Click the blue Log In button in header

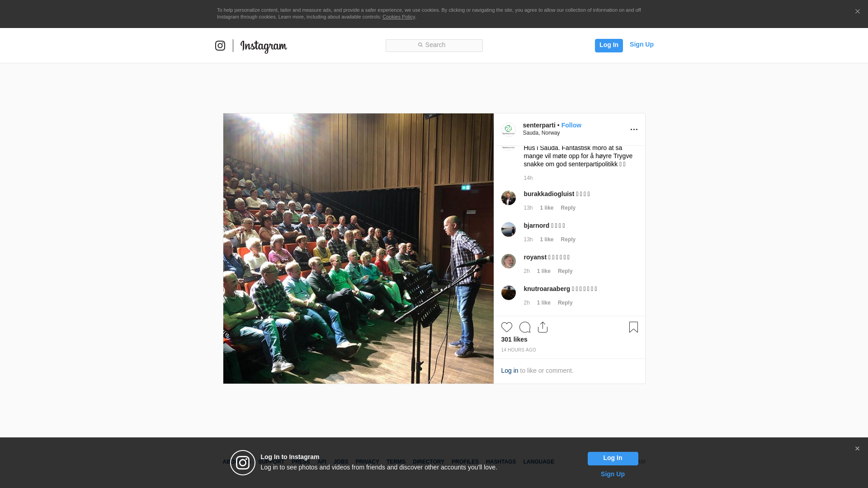coord(609,46)
